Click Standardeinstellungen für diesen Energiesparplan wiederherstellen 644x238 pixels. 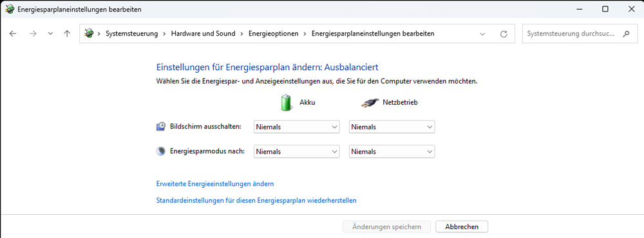pyautogui.click(x=256, y=201)
